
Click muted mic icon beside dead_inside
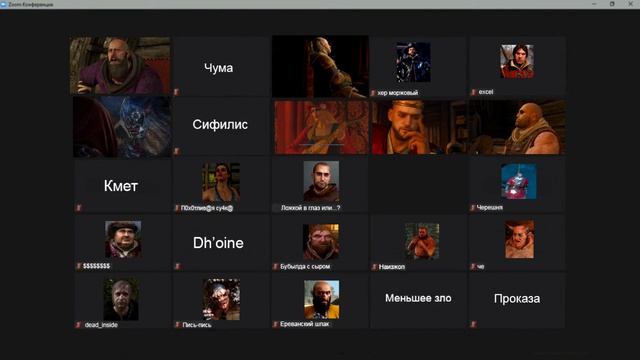pyautogui.click(x=78, y=325)
